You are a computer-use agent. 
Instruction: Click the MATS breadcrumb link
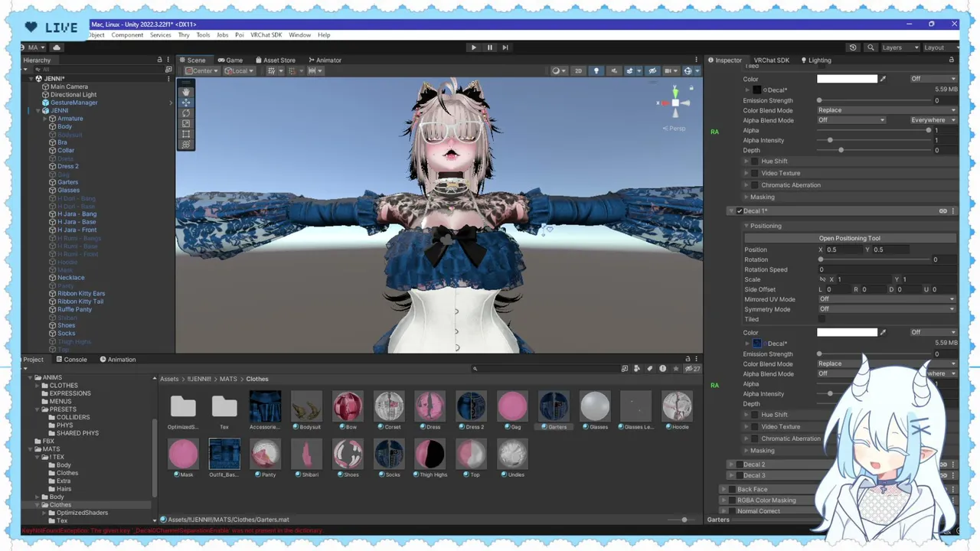(228, 379)
